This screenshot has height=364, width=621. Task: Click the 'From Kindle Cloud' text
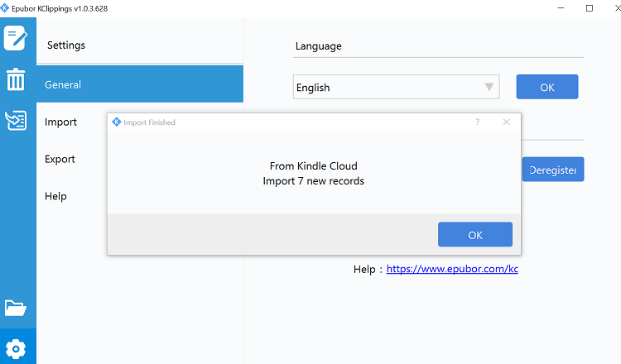[313, 165]
